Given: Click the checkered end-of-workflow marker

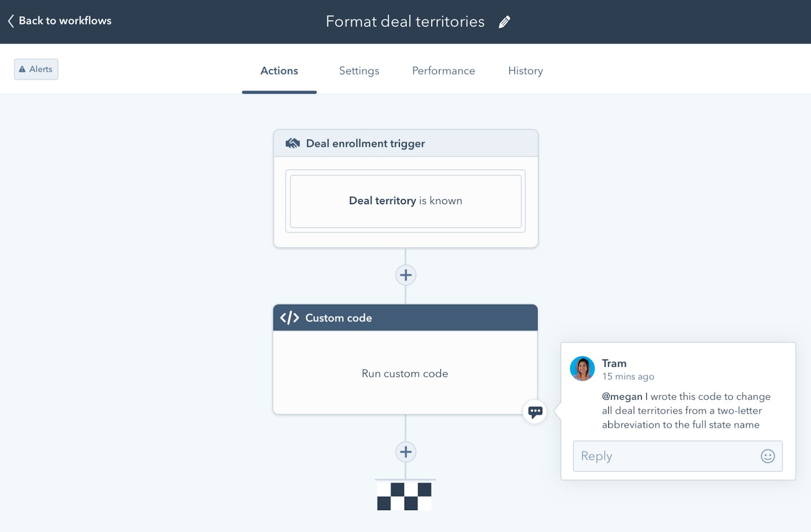Looking at the screenshot, I should pyautogui.click(x=404, y=495).
